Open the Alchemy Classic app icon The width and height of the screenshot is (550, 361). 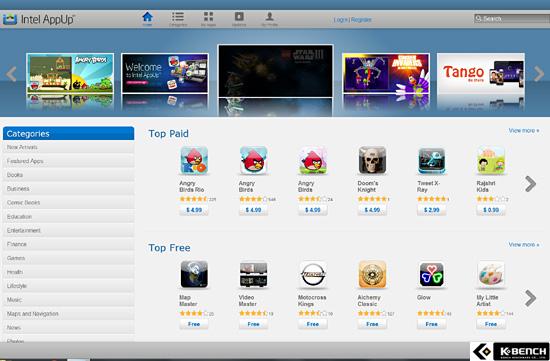[372, 274]
